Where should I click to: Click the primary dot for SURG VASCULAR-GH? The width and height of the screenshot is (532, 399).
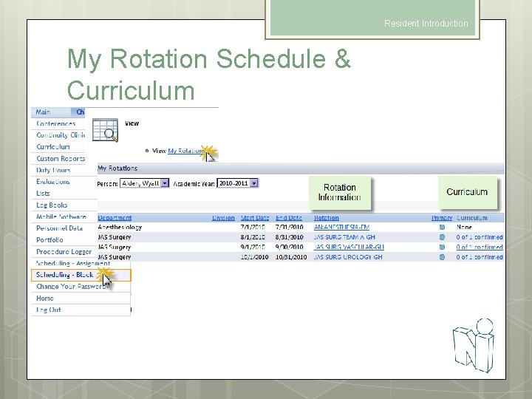(442, 247)
